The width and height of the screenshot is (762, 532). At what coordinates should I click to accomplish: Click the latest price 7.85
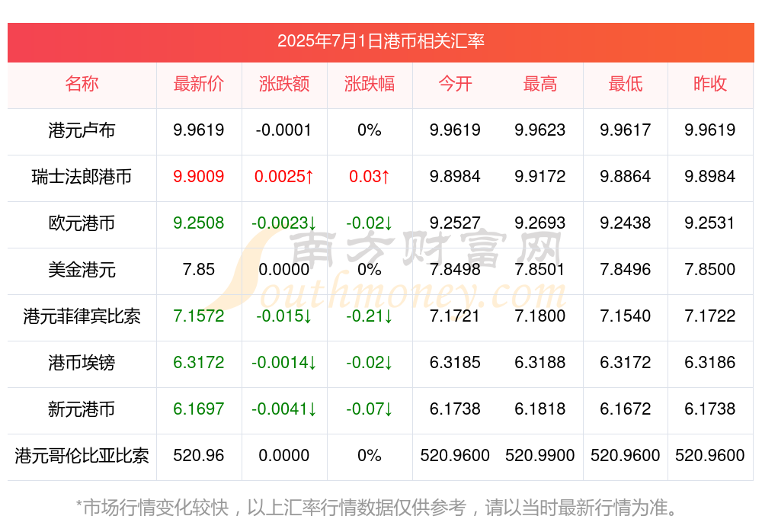(x=198, y=269)
